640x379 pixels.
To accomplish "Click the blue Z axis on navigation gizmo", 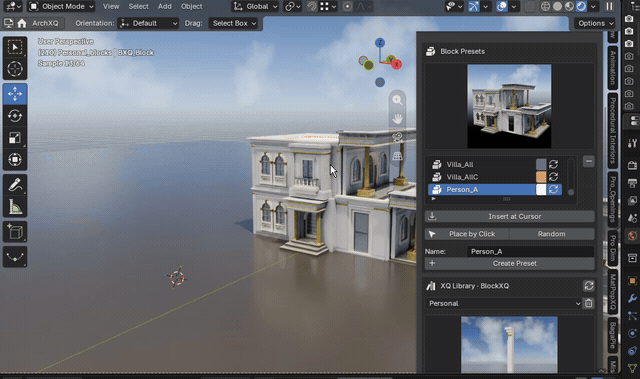I will point(380,42).
